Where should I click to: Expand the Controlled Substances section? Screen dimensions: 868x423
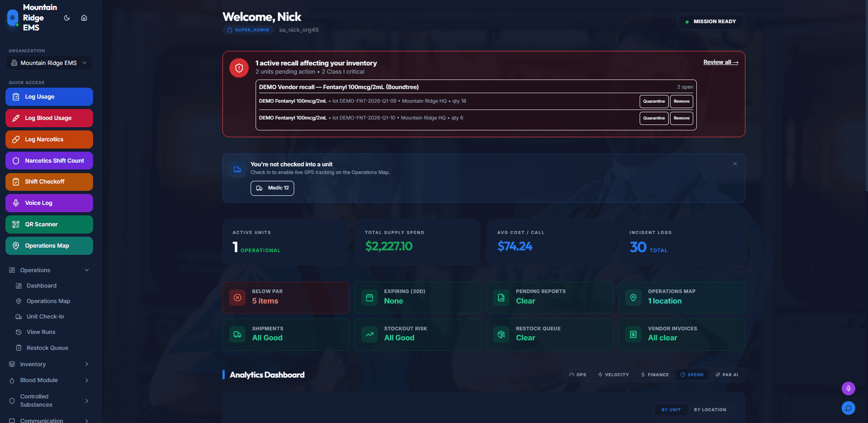point(49,401)
